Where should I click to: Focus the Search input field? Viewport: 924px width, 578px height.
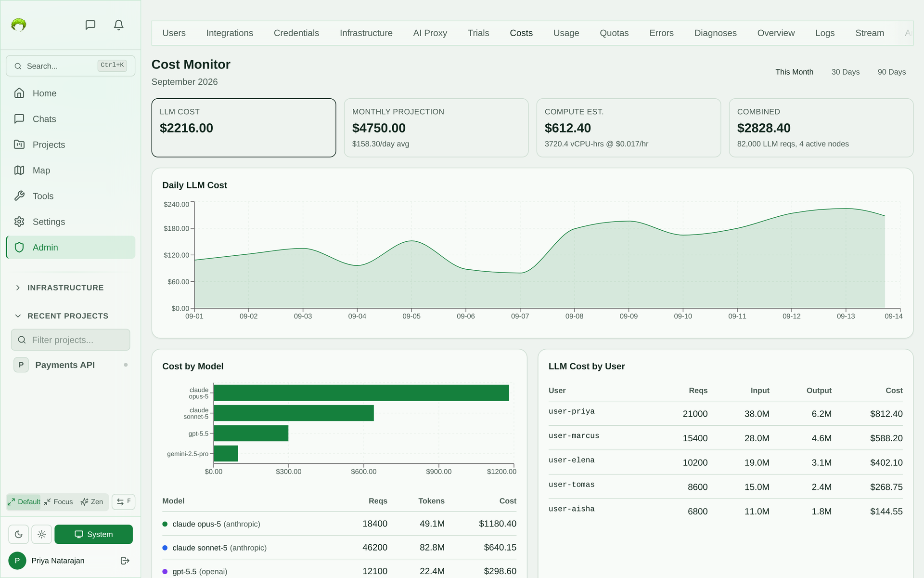[x=70, y=66]
